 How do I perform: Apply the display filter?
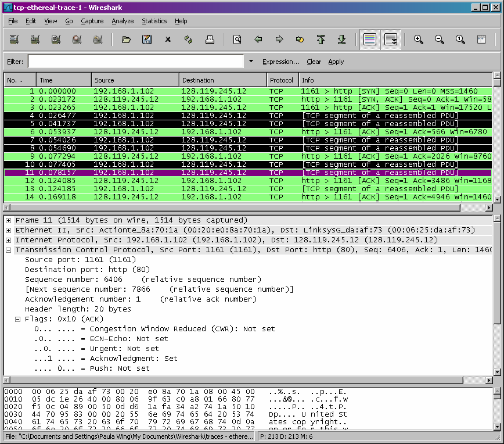click(x=336, y=62)
